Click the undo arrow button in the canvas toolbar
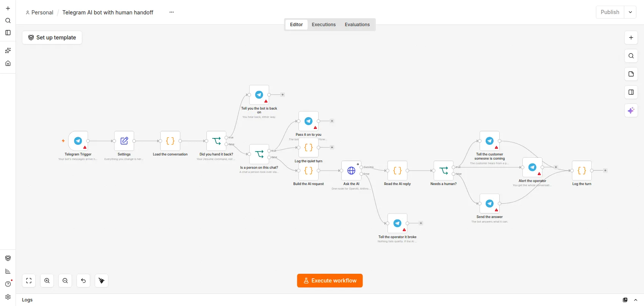The image size is (644, 306). pyautogui.click(x=83, y=281)
